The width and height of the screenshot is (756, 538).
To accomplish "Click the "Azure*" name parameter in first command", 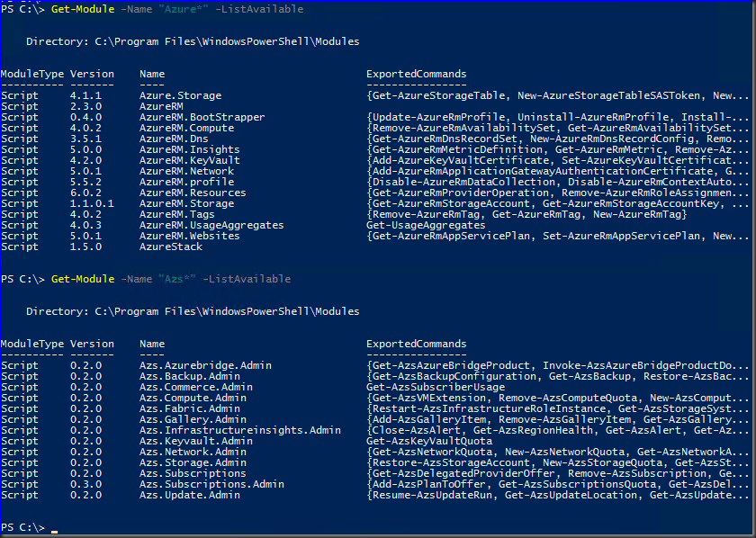I will tap(171, 9).
